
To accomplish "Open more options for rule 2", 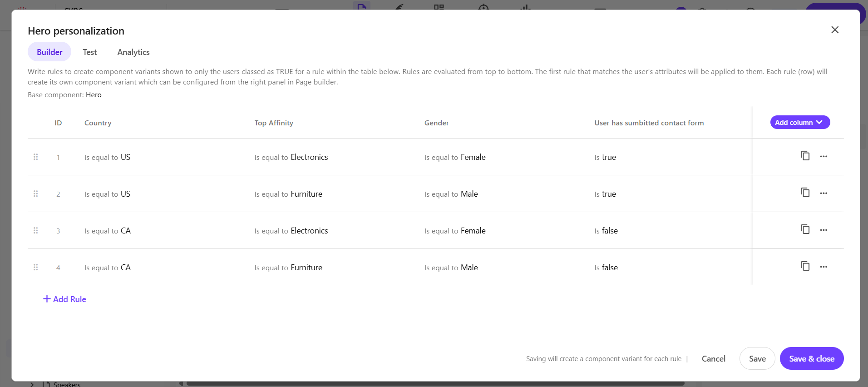I will click(x=824, y=193).
